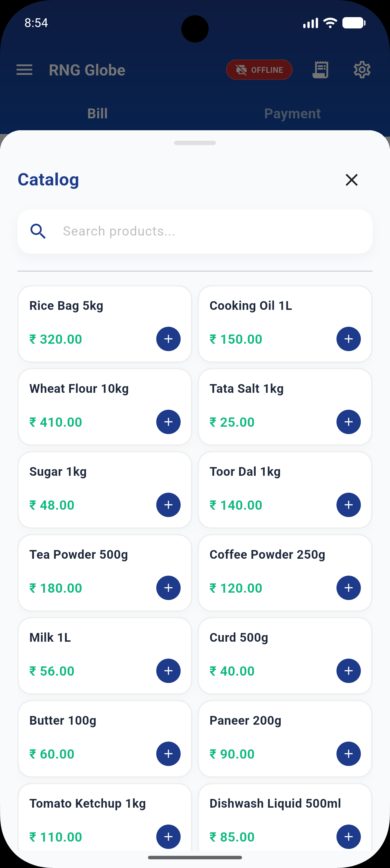The height and width of the screenshot is (868, 390).
Task: Tap the catalog sheet drag handle
Action: [195, 143]
